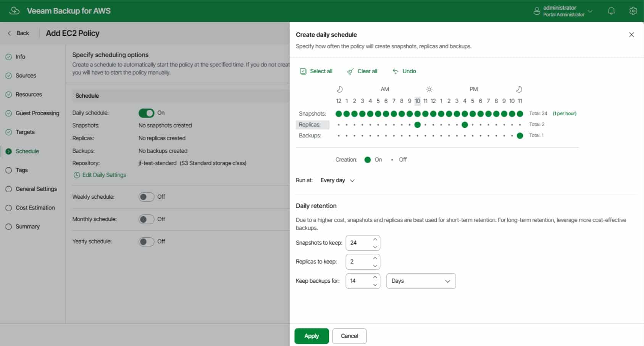Click the Cost Estimation step circle icon
Image resolution: width=644 pixels, height=346 pixels.
click(9, 208)
